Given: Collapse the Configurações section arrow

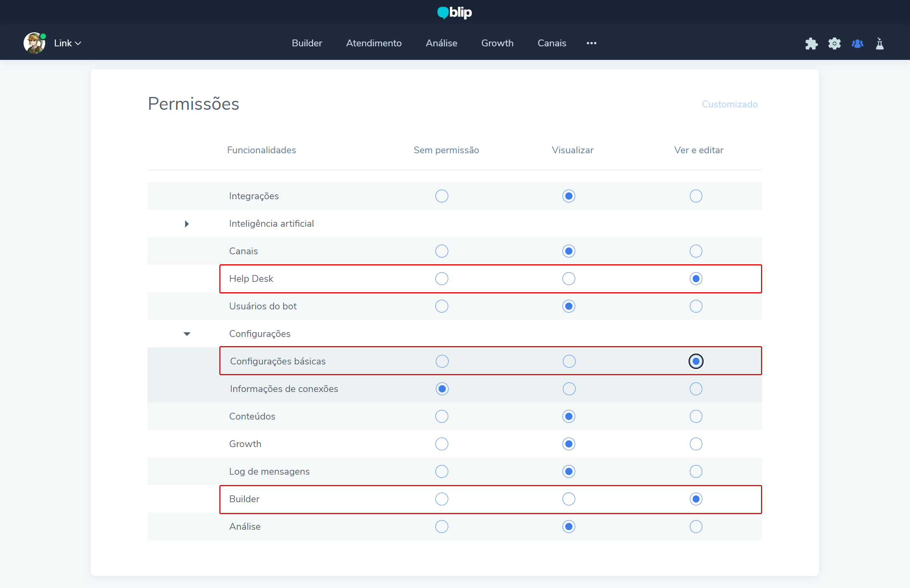Looking at the screenshot, I should [x=187, y=334].
